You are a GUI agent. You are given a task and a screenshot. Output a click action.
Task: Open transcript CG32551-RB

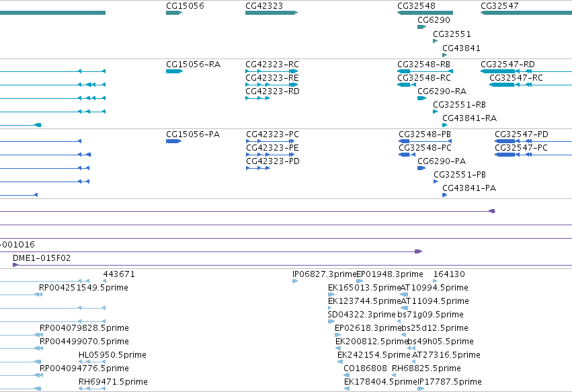pyautogui.click(x=460, y=105)
